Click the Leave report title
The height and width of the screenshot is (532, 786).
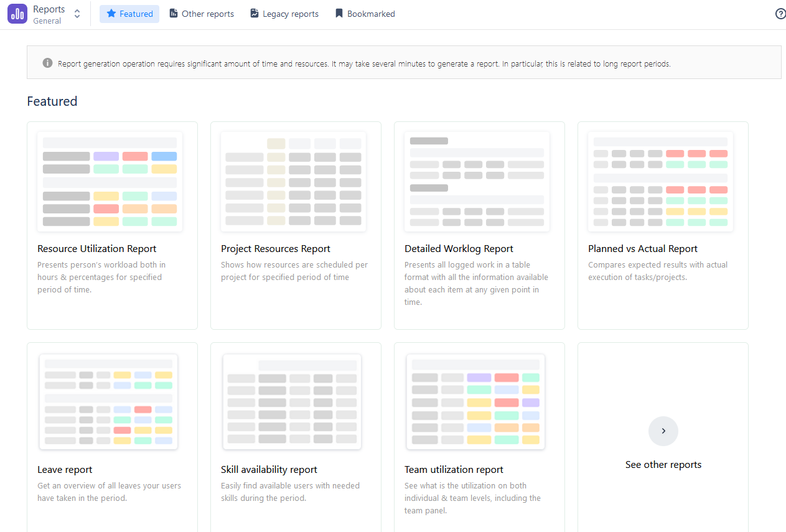point(65,470)
